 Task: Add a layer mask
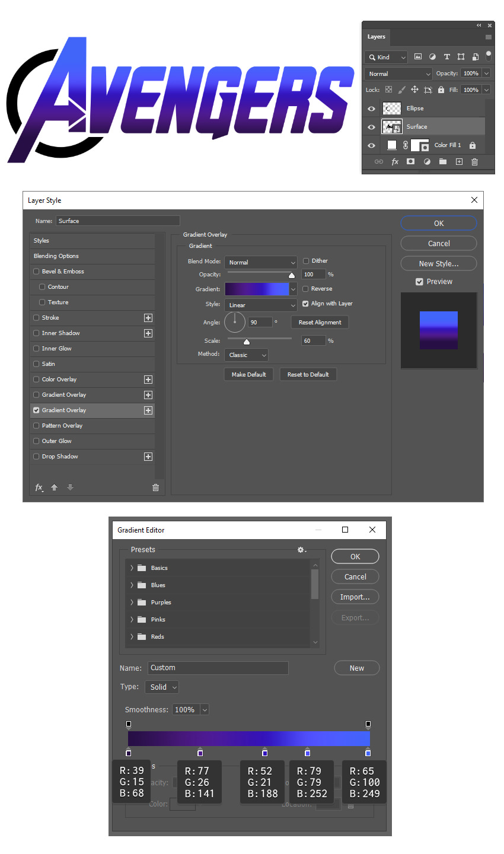pos(410,161)
